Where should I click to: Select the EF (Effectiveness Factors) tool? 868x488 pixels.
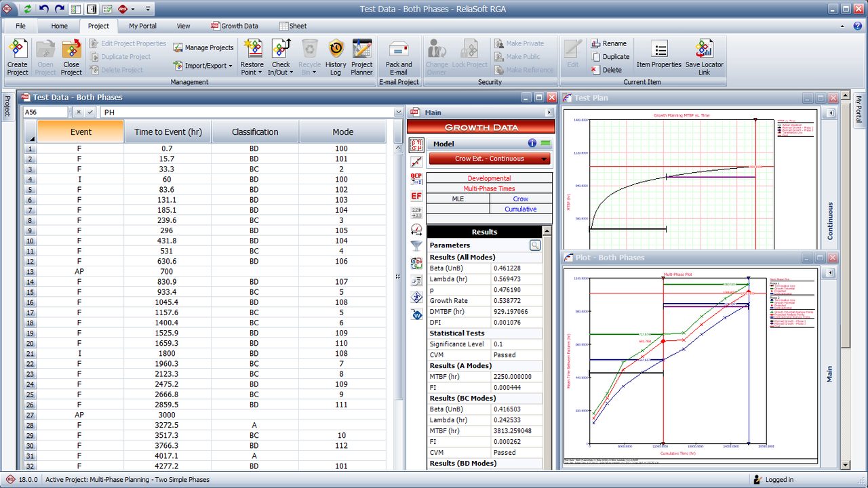pos(416,197)
